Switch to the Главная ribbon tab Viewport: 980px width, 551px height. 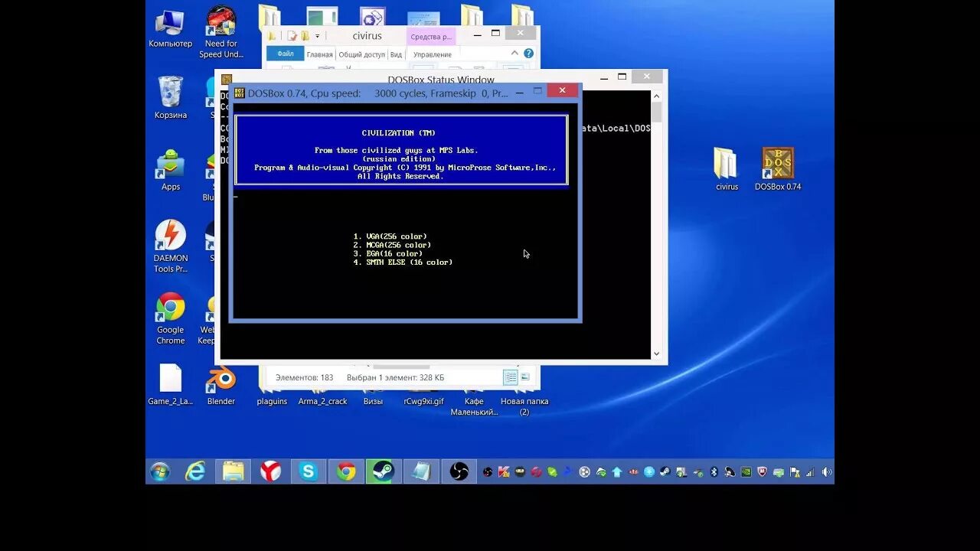tap(319, 54)
